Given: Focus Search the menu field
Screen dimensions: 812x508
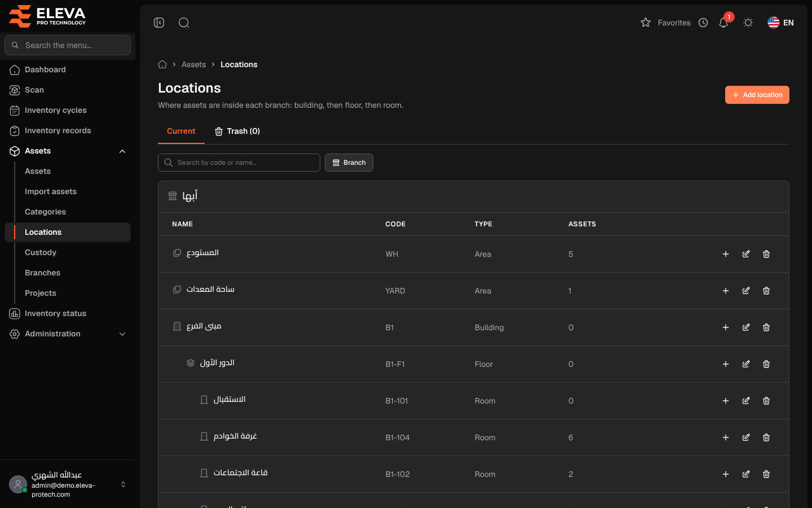Looking at the screenshot, I should click(x=68, y=45).
